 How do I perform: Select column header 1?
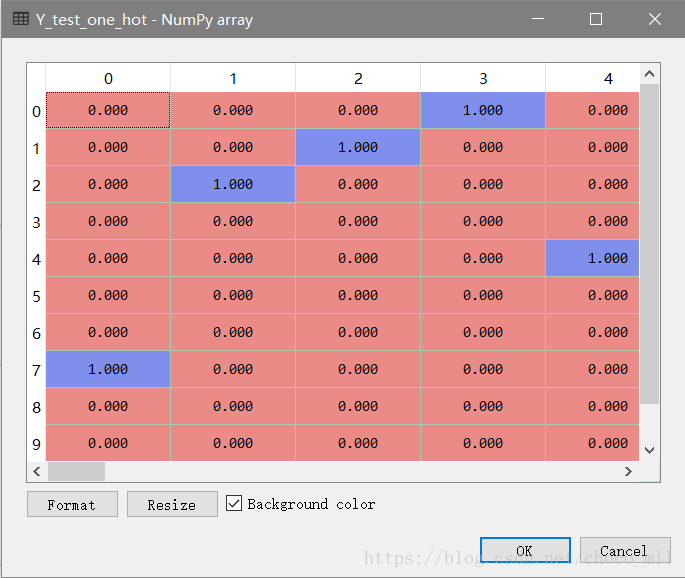tap(233, 78)
